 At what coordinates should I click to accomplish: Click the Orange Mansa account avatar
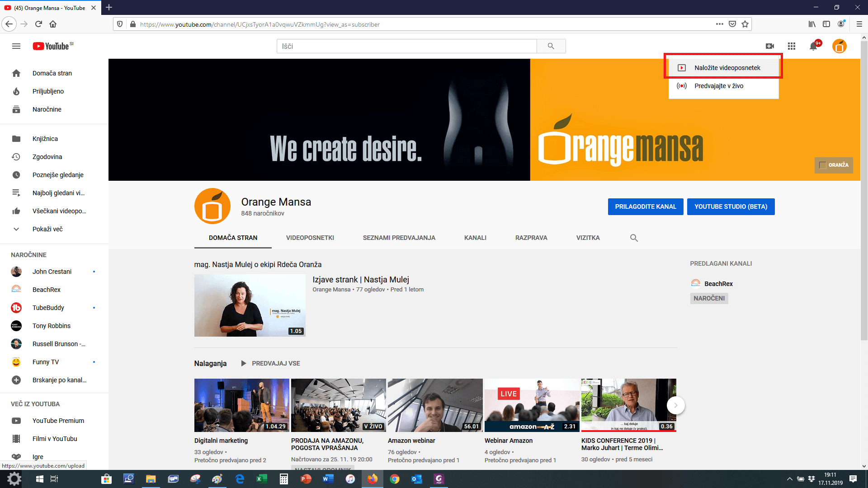839,46
